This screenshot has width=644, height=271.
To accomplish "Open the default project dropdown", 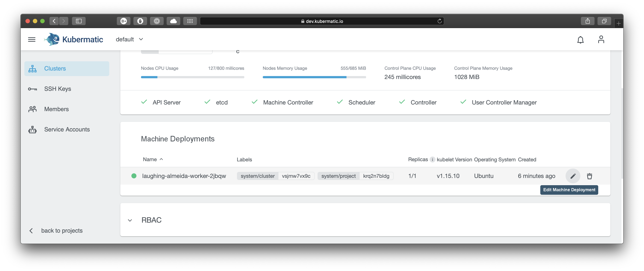I will coord(130,39).
